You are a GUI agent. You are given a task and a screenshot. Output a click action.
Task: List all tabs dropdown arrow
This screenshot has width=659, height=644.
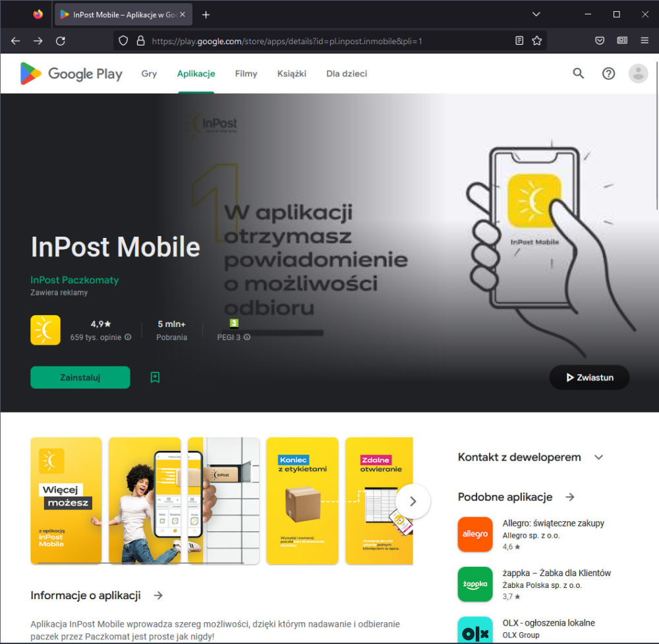(536, 15)
